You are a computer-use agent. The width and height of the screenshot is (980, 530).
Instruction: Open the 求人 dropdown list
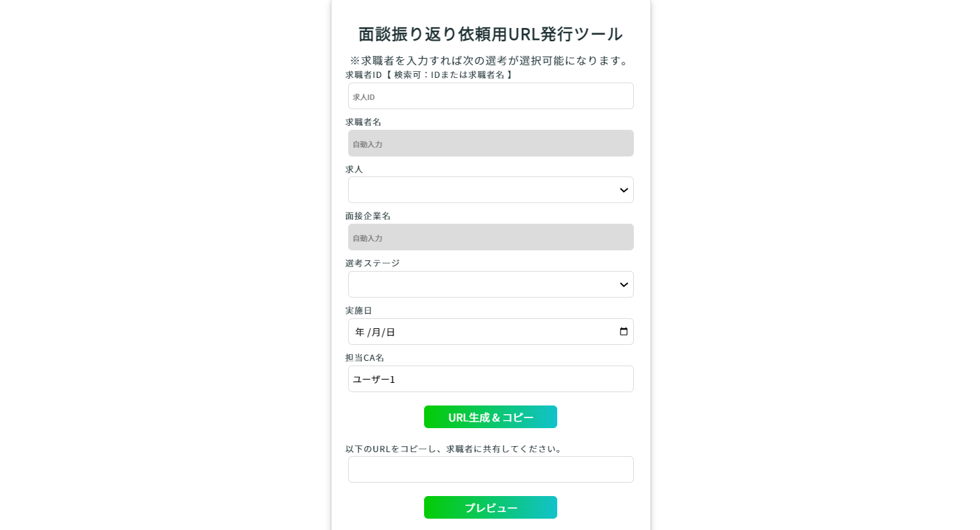click(x=491, y=190)
